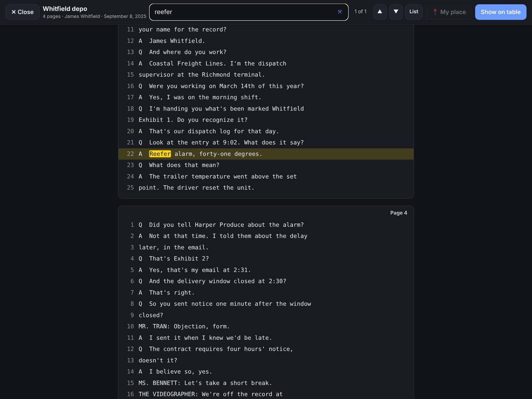Select 'THE VIDEOGRAPHER: We're off the record at'
This screenshot has height=399, width=532.
click(266, 394)
